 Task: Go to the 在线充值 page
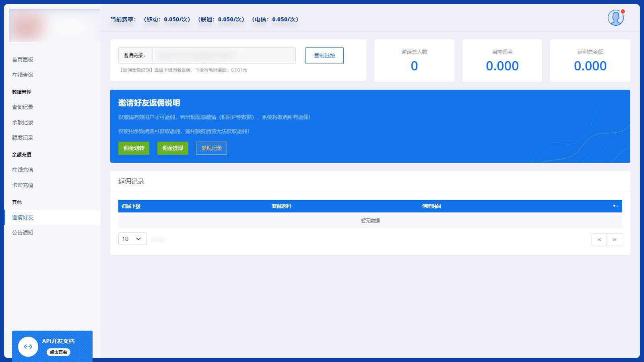click(23, 170)
